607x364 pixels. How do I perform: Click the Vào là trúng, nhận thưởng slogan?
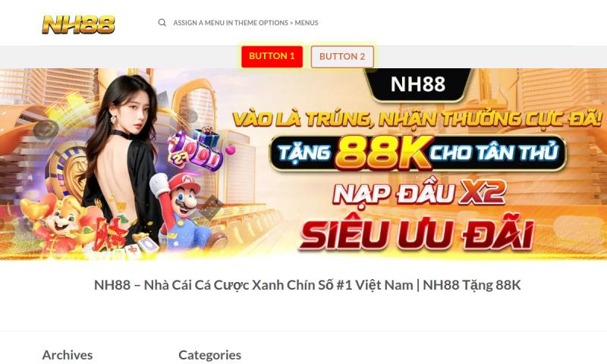coord(417,118)
